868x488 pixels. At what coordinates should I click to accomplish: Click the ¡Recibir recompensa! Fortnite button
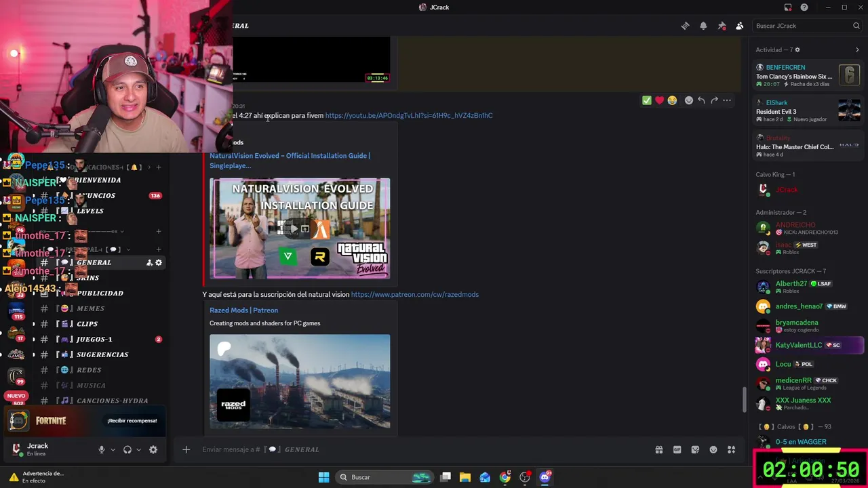132,421
